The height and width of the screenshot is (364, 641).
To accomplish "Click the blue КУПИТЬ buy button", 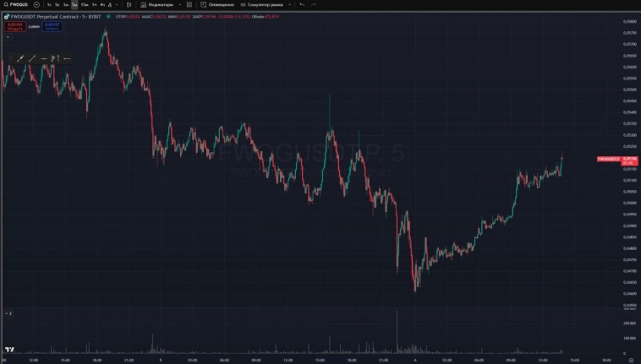I will (x=52, y=26).
